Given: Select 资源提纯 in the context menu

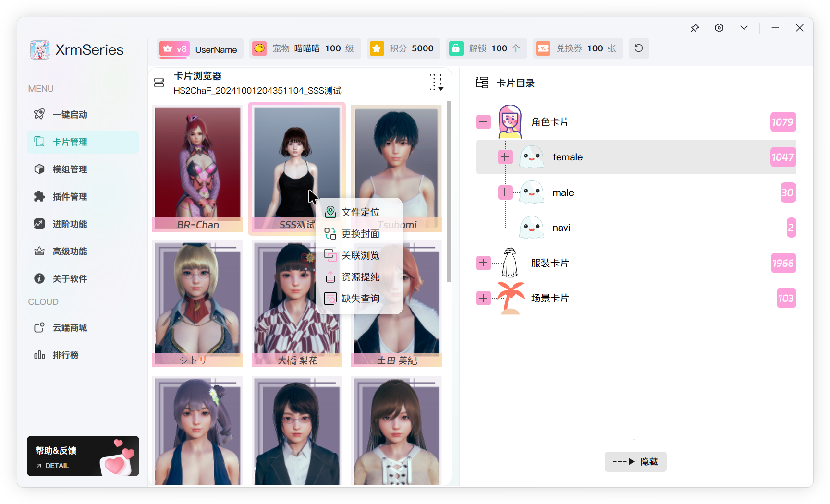Looking at the screenshot, I should tap(359, 277).
